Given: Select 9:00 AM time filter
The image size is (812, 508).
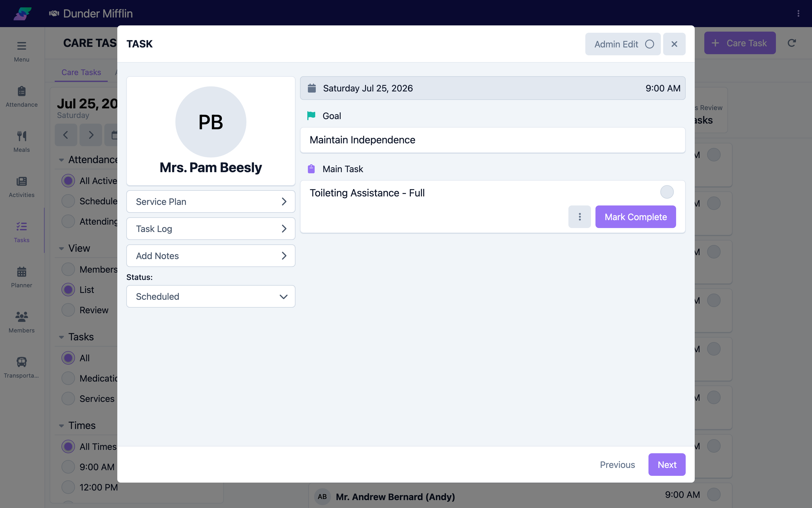Looking at the screenshot, I should [68, 467].
